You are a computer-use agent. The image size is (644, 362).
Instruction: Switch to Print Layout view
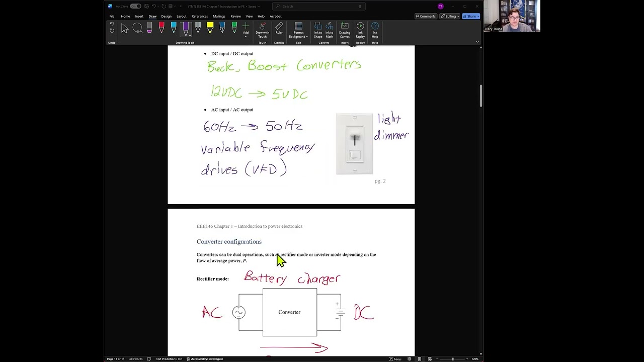(420, 359)
